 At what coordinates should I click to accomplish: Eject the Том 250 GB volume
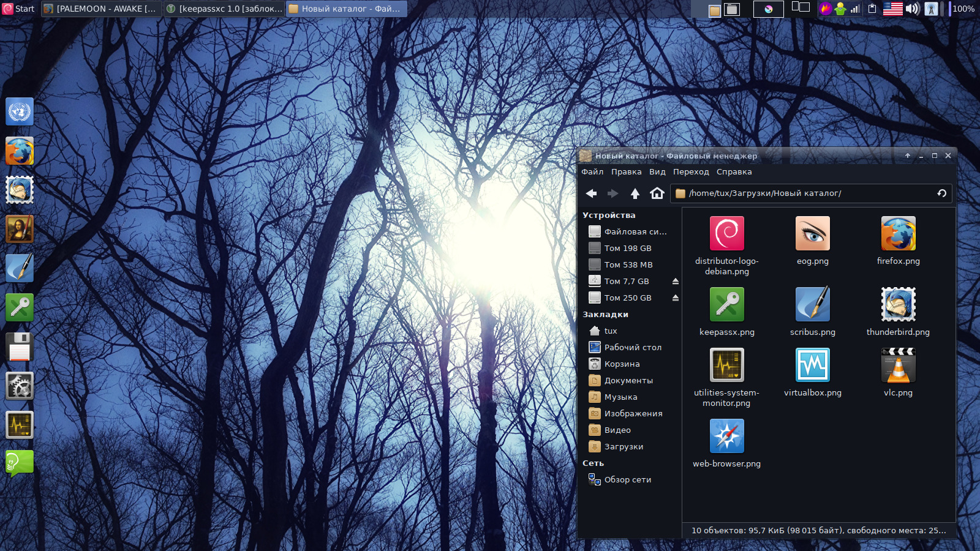coord(675,298)
